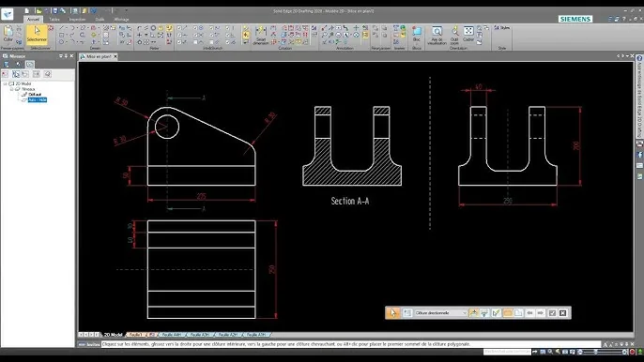This screenshot has width=644, height=362.
Task: Toggle the funnel bottom-up selection button
Action: [484, 312]
